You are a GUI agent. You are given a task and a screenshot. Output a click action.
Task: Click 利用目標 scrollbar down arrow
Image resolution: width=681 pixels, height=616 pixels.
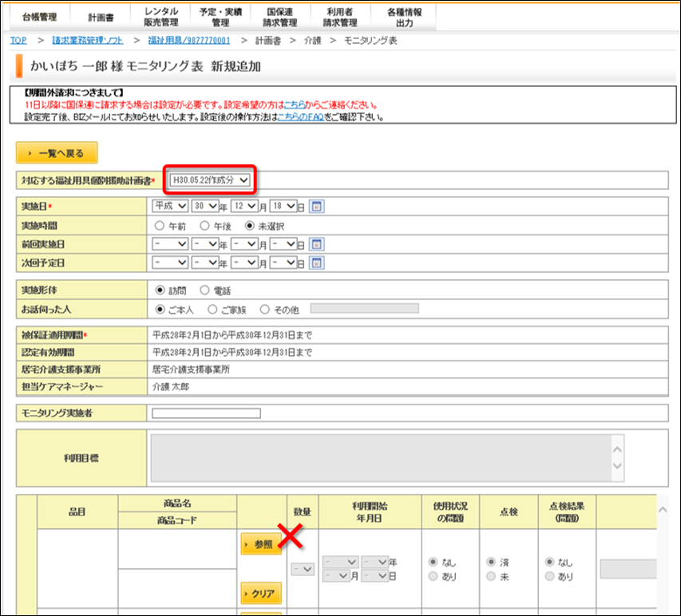(x=617, y=466)
